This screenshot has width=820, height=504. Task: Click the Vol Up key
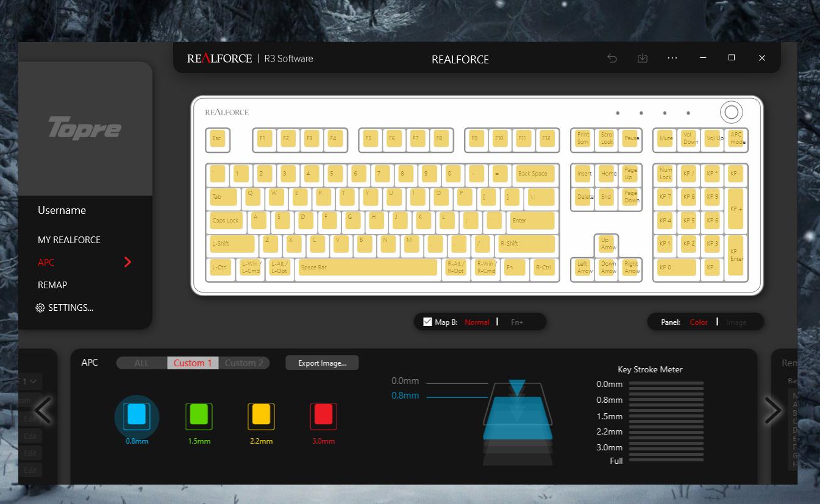point(713,139)
